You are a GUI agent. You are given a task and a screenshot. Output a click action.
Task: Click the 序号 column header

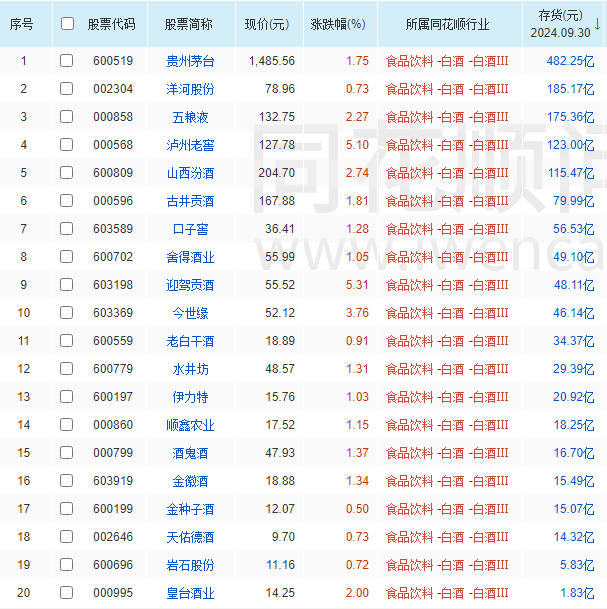coord(21,24)
